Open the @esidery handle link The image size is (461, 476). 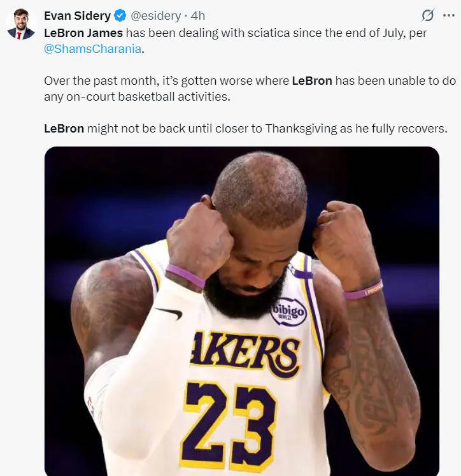(x=155, y=16)
